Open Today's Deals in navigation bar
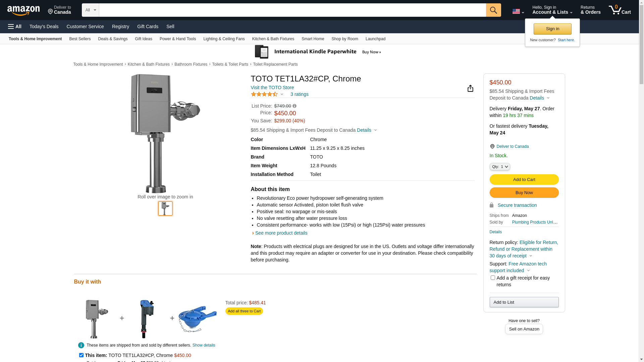The height and width of the screenshot is (362, 644). tap(44, 26)
